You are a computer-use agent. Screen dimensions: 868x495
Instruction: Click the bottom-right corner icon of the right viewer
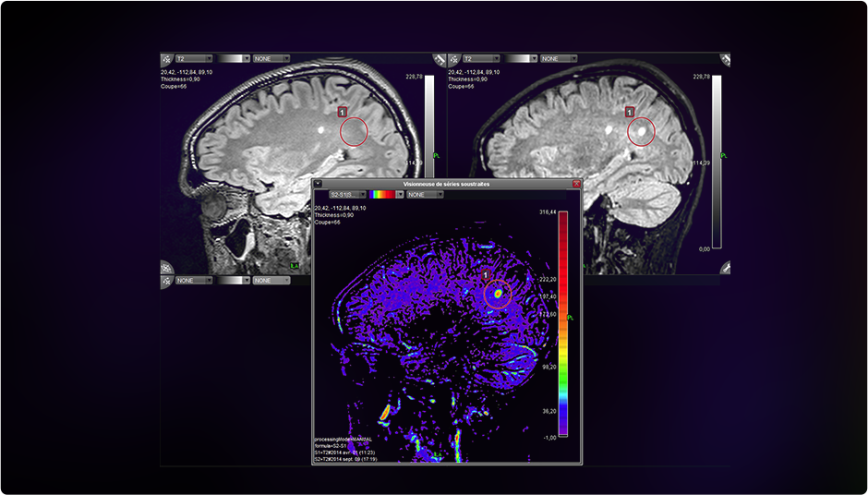(x=725, y=268)
